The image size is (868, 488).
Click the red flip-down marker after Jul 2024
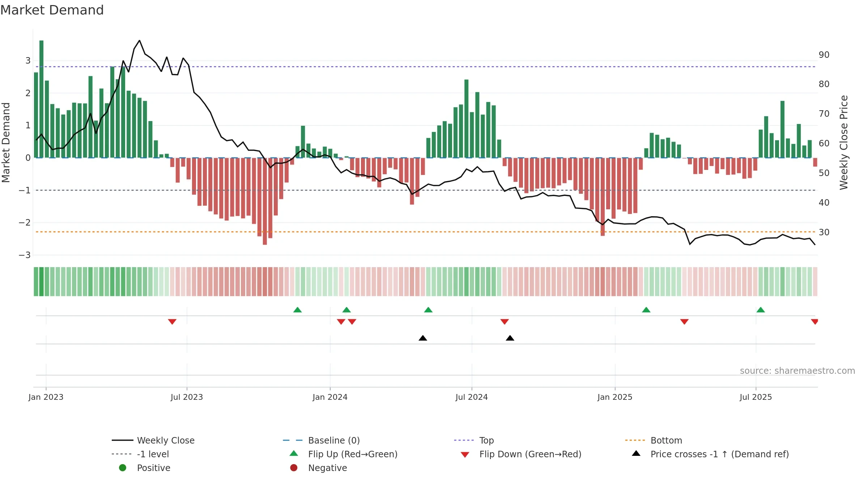coord(505,322)
